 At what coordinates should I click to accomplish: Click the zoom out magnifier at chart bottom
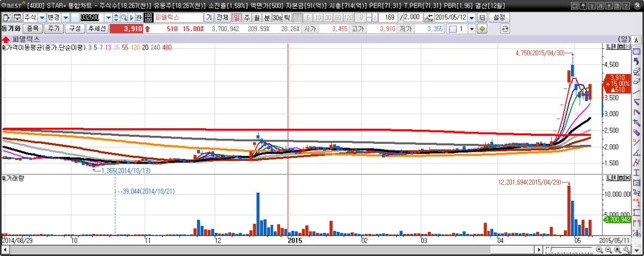609,250
